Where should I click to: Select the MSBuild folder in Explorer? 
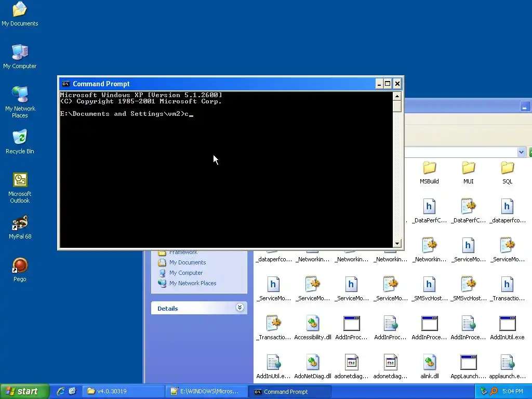pos(429,172)
